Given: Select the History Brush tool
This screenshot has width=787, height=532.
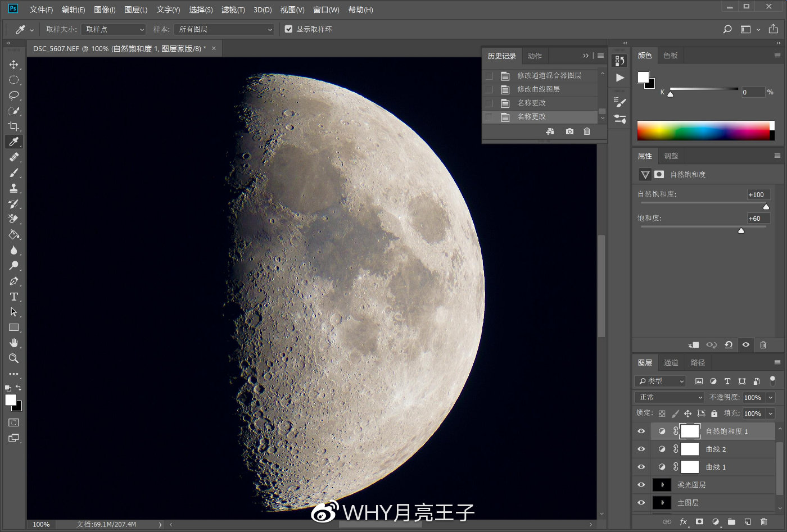Looking at the screenshot, I should pos(13,204).
